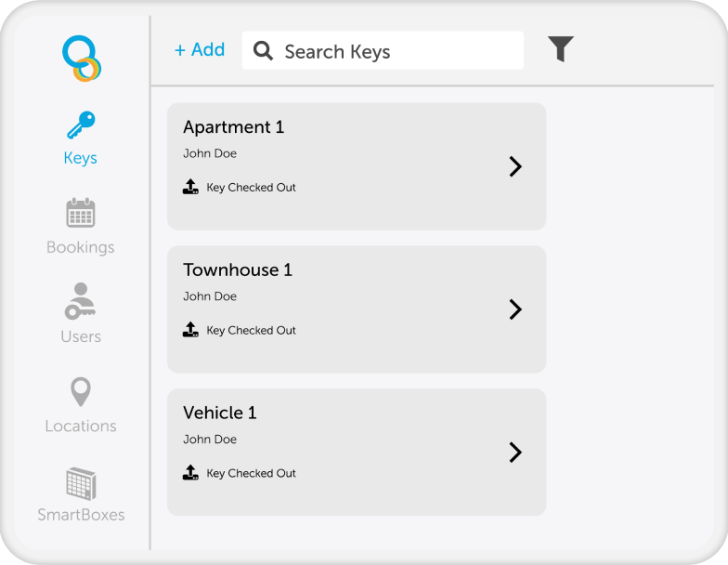
Task: Open the Locations pin icon
Action: click(x=81, y=392)
